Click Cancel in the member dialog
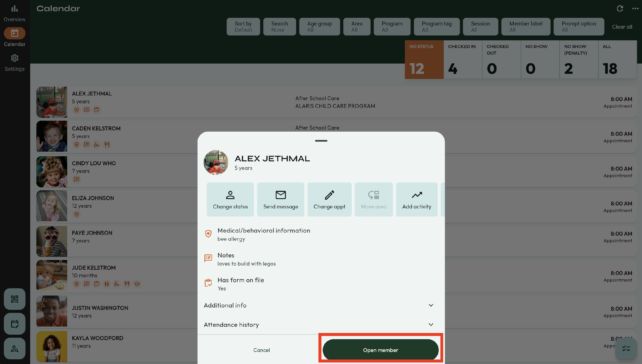642x364 pixels. [x=261, y=350]
